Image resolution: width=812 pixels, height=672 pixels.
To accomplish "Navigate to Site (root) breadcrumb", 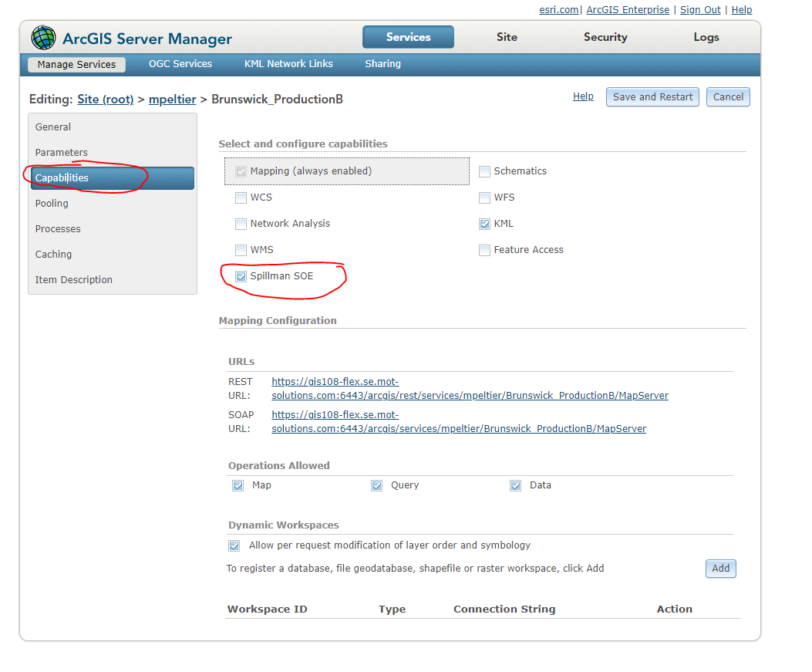I will (x=106, y=99).
